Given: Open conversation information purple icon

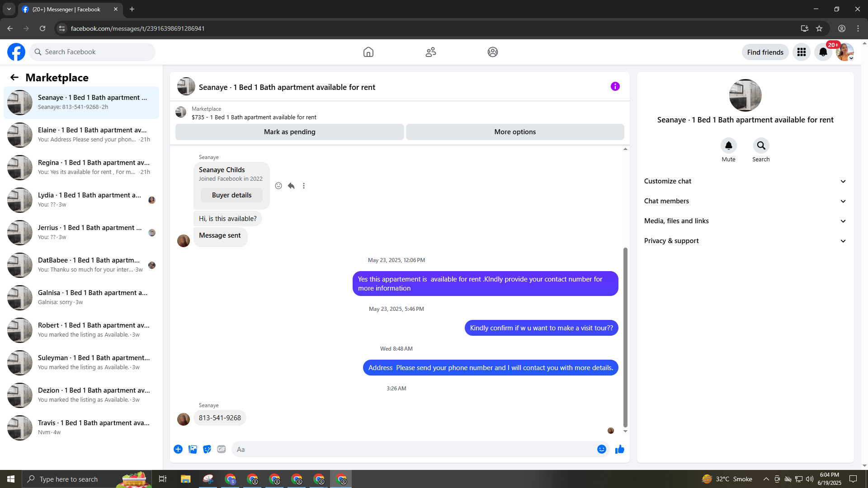Looking at the screenshot, I should [615, 86].
